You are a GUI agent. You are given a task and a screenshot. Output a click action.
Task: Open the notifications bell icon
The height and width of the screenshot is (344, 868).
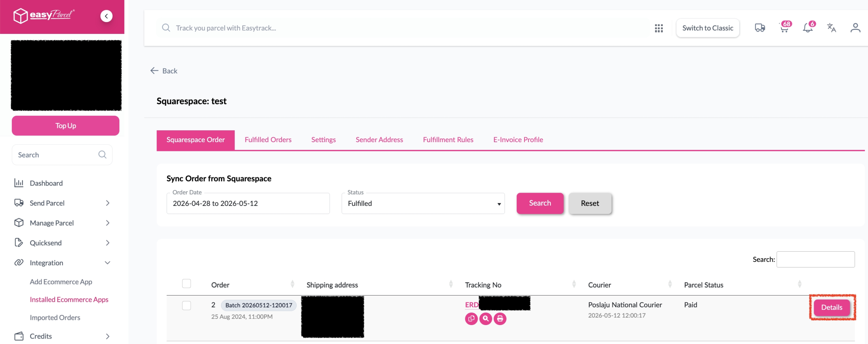coord(809,27)
